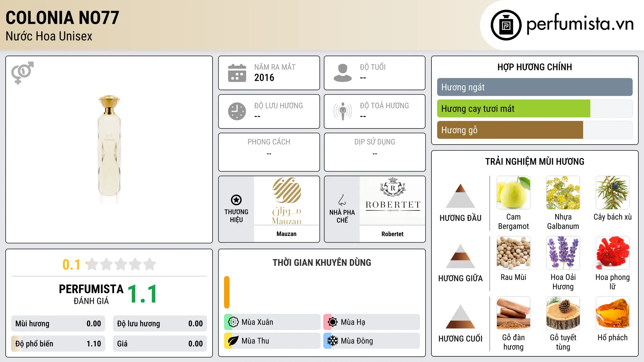Click the five-star rating row
Image resolution: width=644 pixels, height=362 pixels.
point(121,264)
